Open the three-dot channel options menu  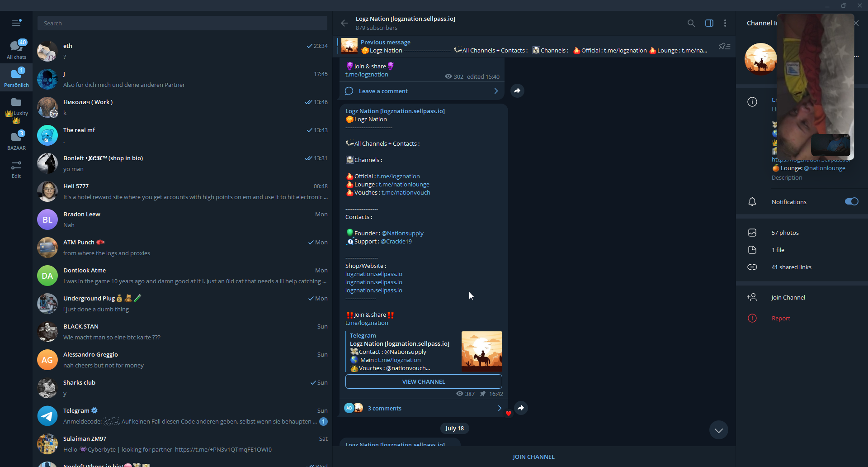click(x=725, y=23)
